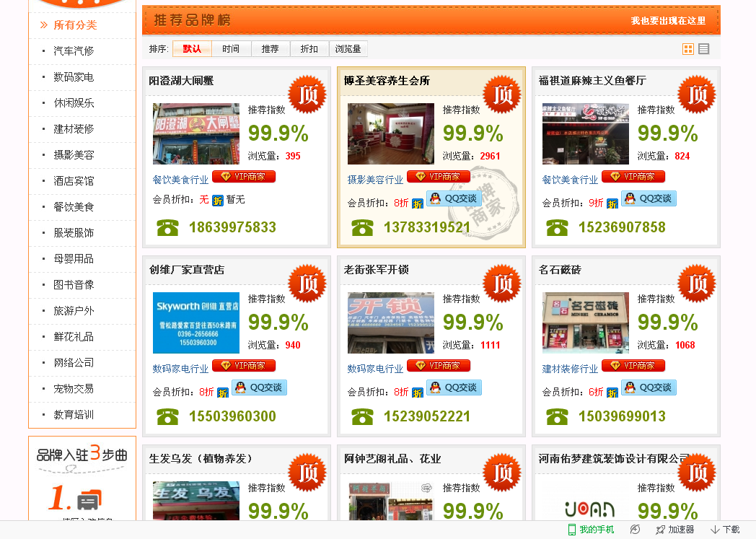The width and height of the screenshot is (756, 539).
Task: Select 教育培训 category
Action: [x=74, y=415]
